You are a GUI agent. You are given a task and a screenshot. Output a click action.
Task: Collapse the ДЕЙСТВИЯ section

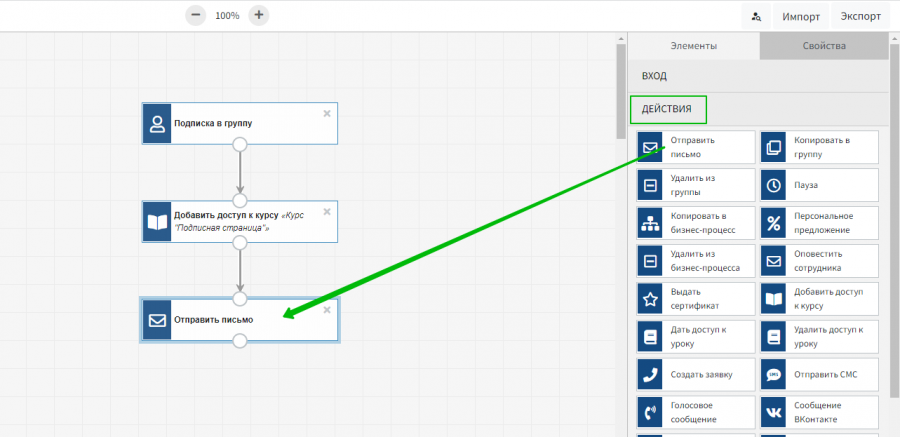667,109
